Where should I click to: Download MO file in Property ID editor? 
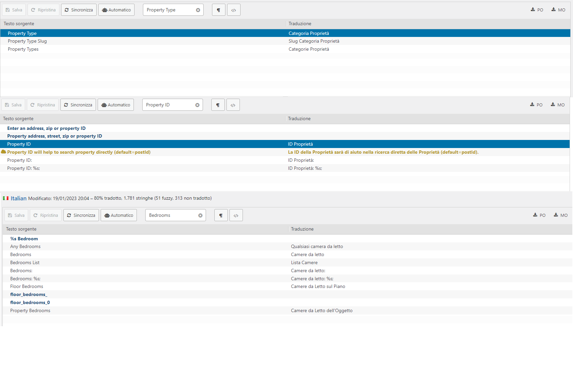pos(558,105)
